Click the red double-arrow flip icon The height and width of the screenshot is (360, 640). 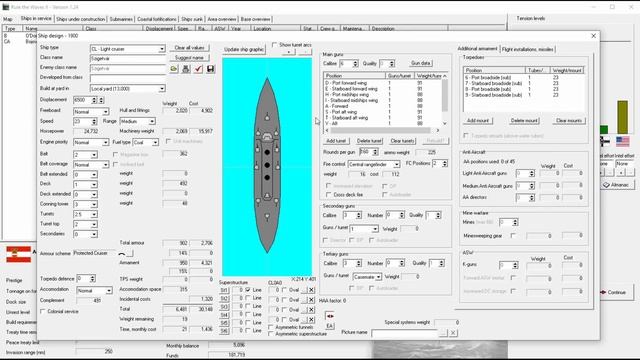[x=330, y=316]
